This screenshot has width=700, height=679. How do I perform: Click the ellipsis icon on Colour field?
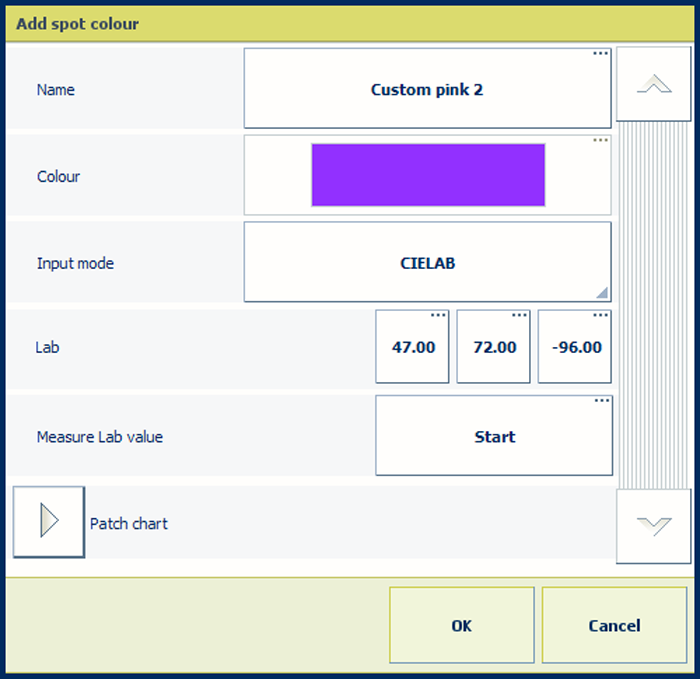[600, 141]
